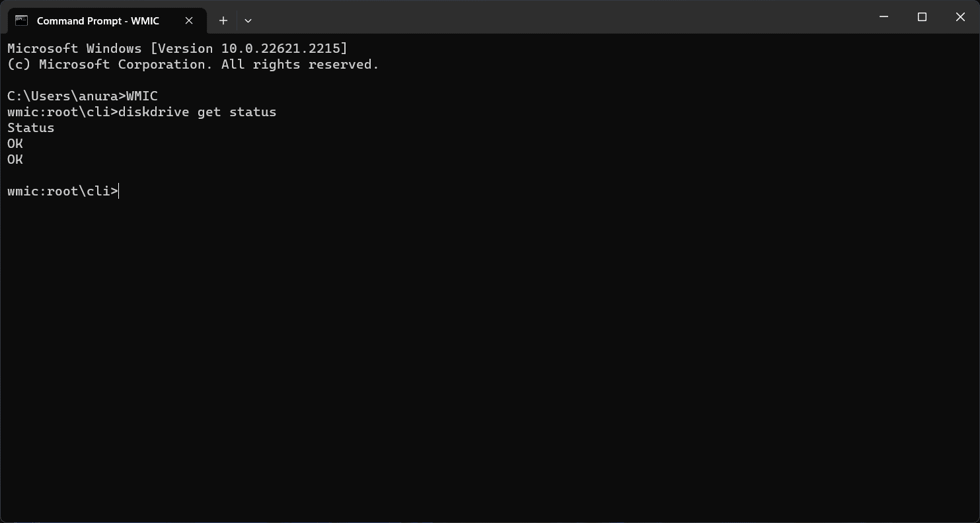Image resolution: width=980 pixels, height=523 pixels.
Task: Select the Command Prompt - WMIC tab
Action: coord(99,20)
